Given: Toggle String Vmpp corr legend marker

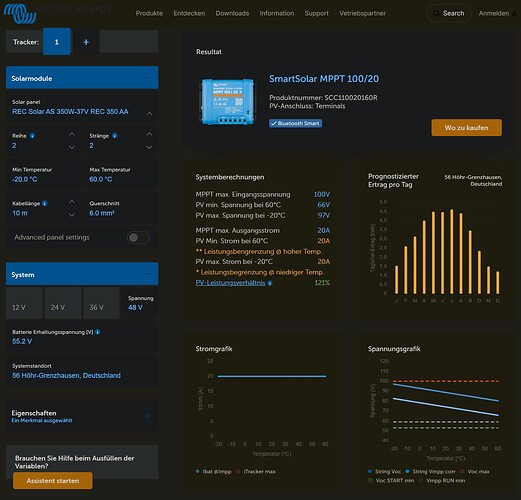Looking at the screenshot, I should coord(407,471).
